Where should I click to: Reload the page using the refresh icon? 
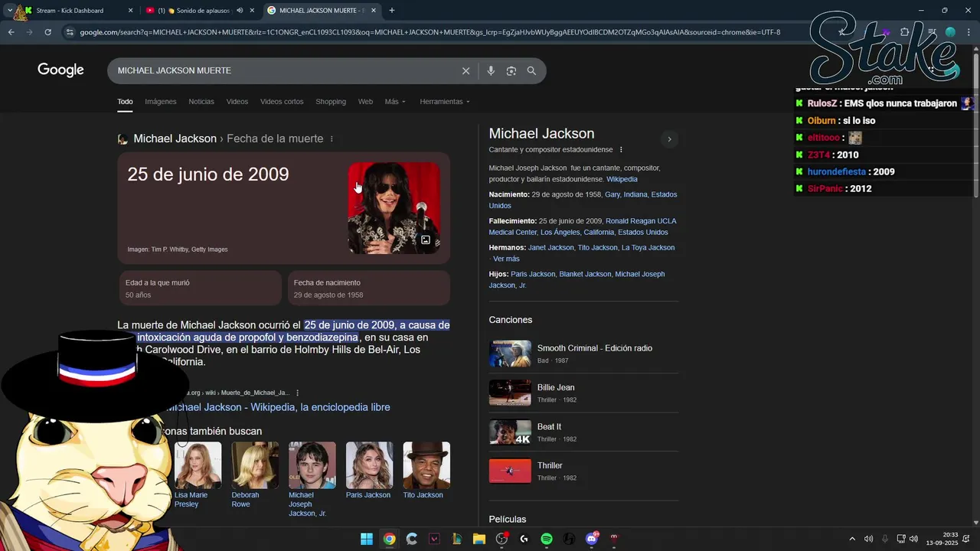pyautogui.click(x=47, y=32)
